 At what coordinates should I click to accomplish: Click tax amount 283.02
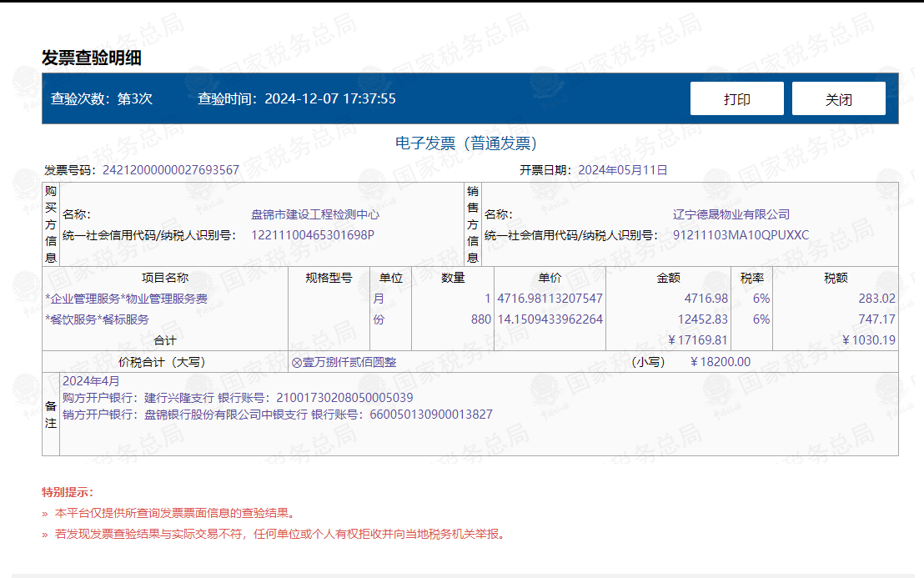pyautogui.click(x=876, y=299)
